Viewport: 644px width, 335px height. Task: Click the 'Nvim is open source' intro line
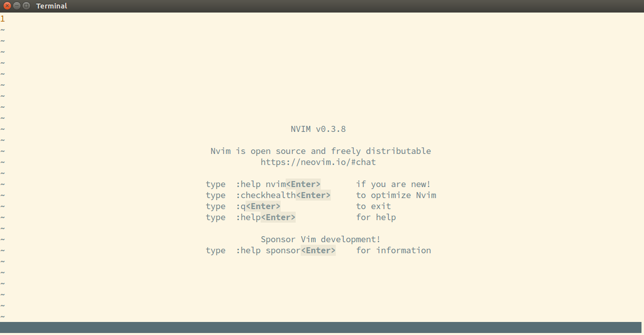321,151
